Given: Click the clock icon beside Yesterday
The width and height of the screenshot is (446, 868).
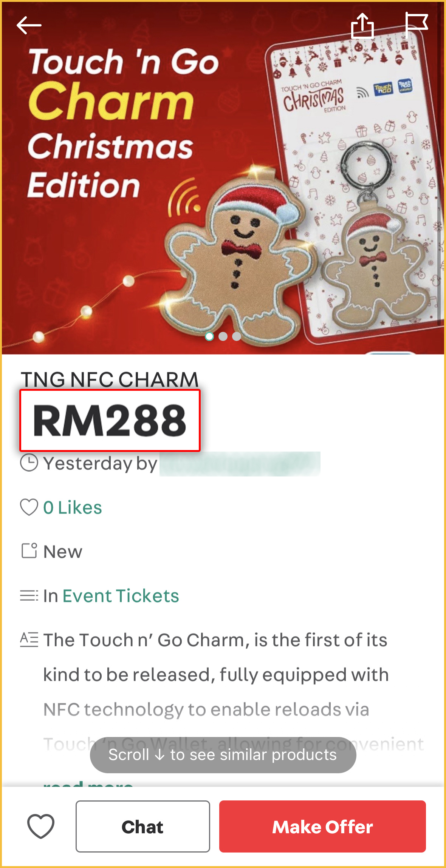Looking at the screenshot, I should click(x=29, y=463).
